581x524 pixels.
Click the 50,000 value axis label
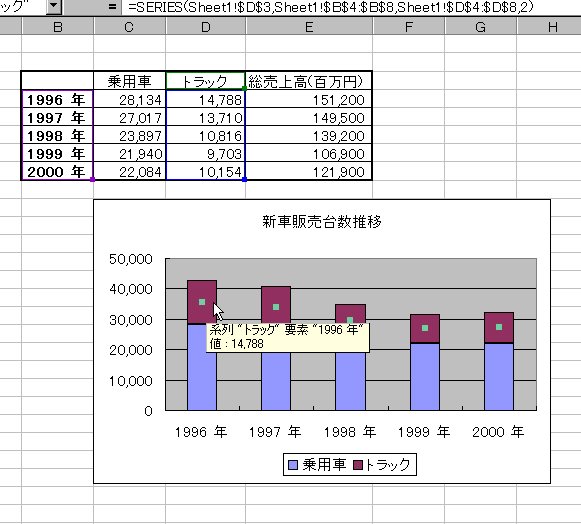130,259
